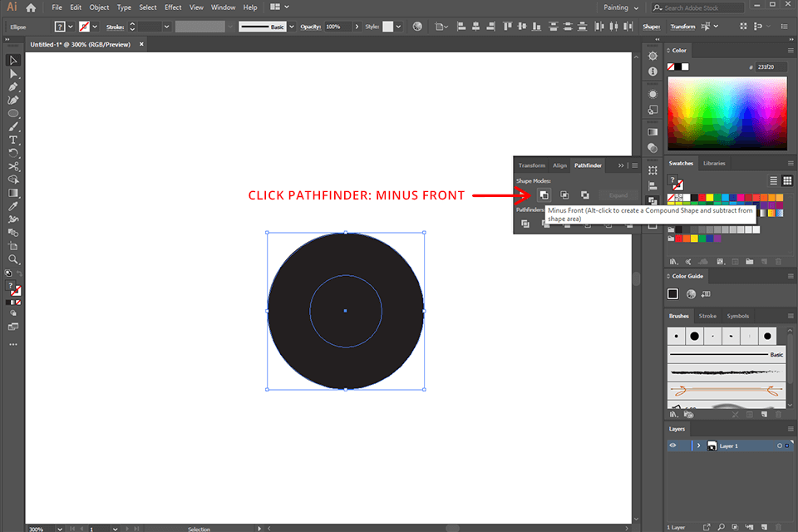This screenshot has width=798, height=532.
Task: Open the Window menu
Action: (x=223, y=7)
